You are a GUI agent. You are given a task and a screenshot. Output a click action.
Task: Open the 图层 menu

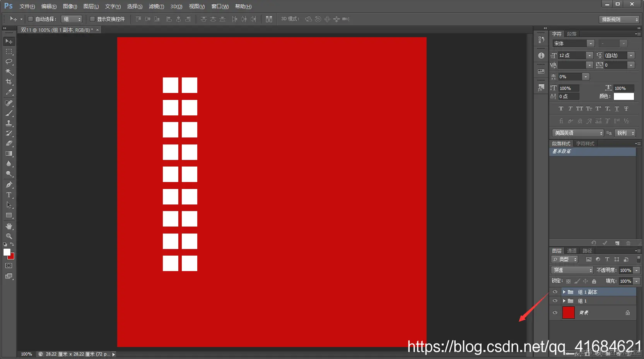[x=91, y=7]
